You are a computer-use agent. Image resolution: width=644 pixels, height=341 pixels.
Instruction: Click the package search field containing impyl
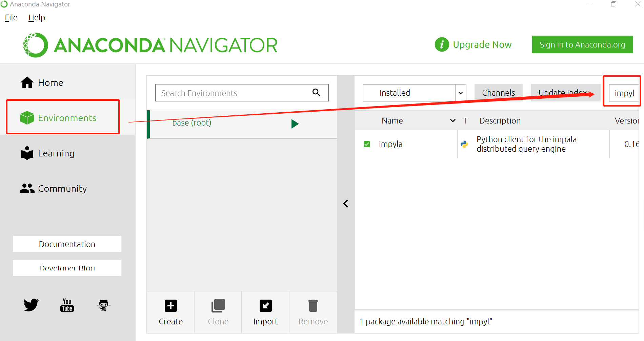pyautogui.click(x=624, y=93)
